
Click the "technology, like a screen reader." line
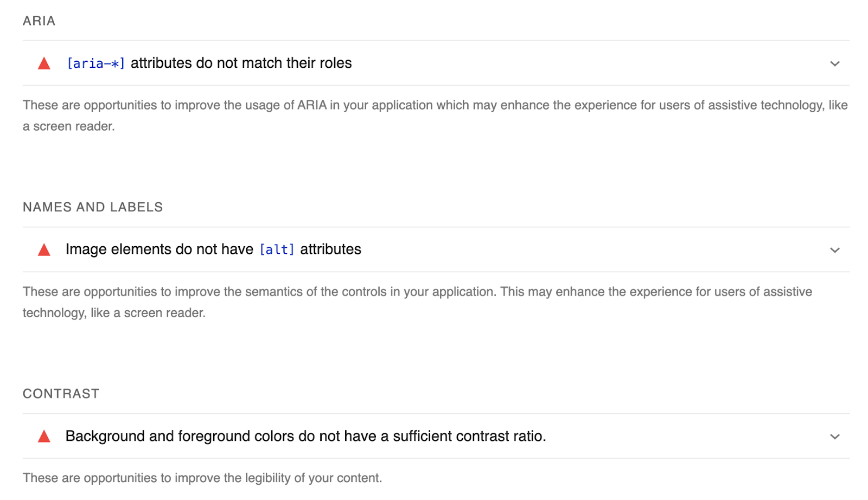(114, 313)
